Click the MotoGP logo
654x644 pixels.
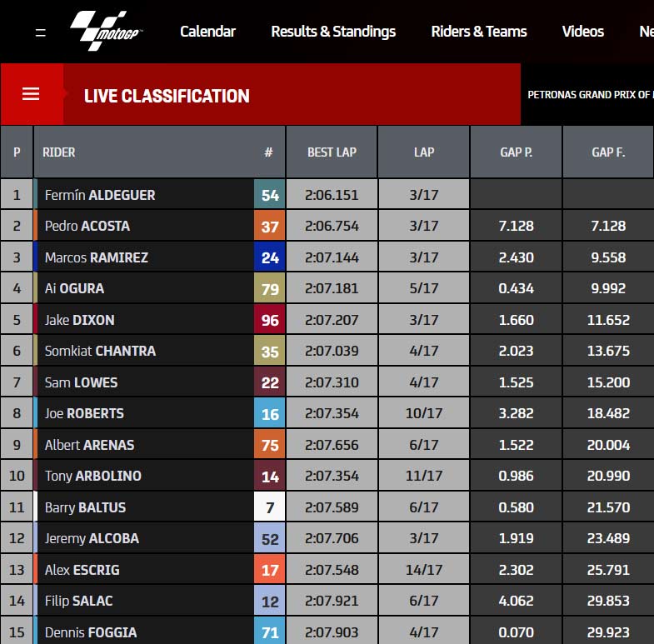107,31
